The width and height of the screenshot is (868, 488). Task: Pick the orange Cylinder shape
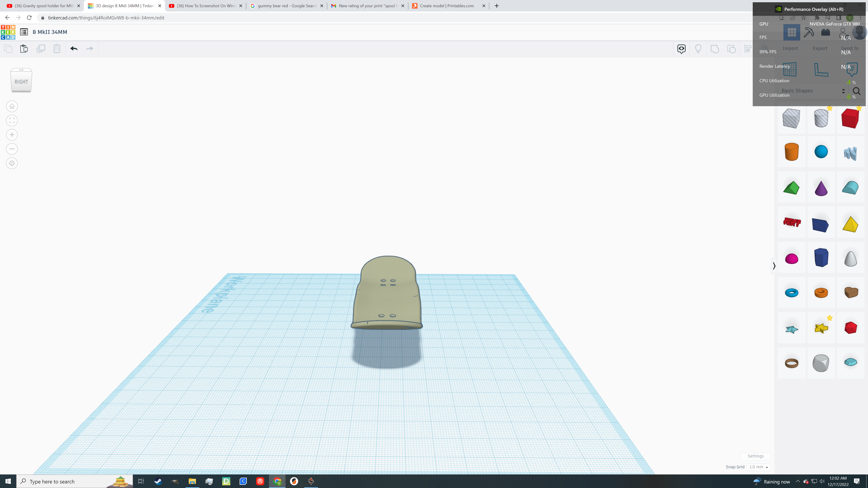(792, 152)
